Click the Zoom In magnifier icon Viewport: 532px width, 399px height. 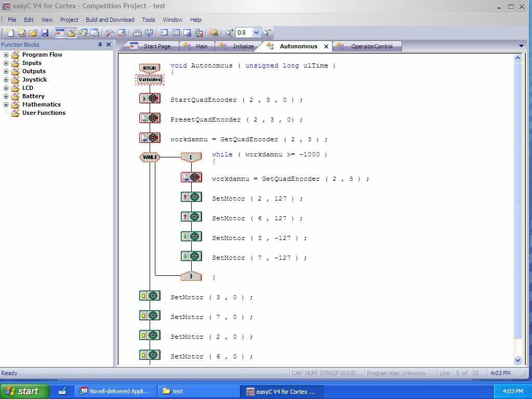pos(229,33)
